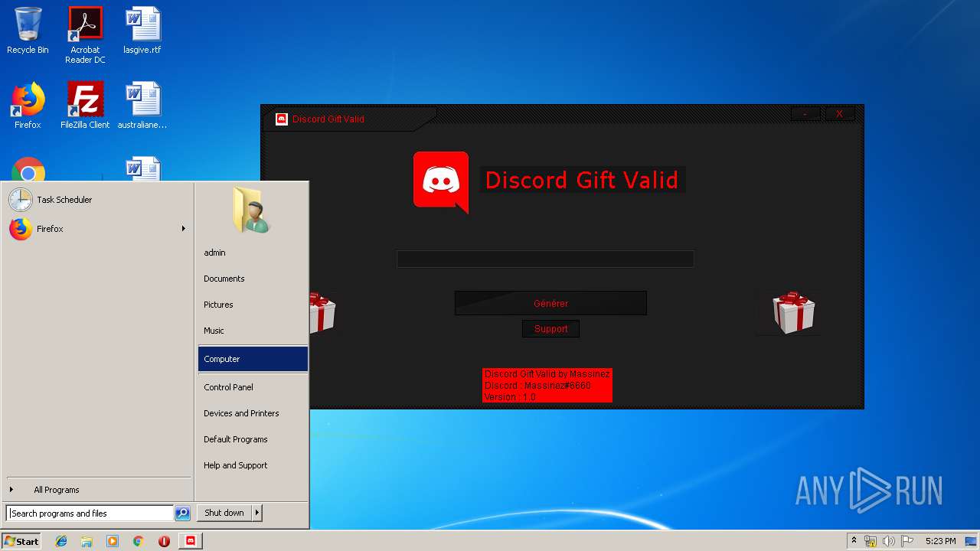Minimize the Discord Gift Valid window
The image size is (980, 551).
[805, 114]
